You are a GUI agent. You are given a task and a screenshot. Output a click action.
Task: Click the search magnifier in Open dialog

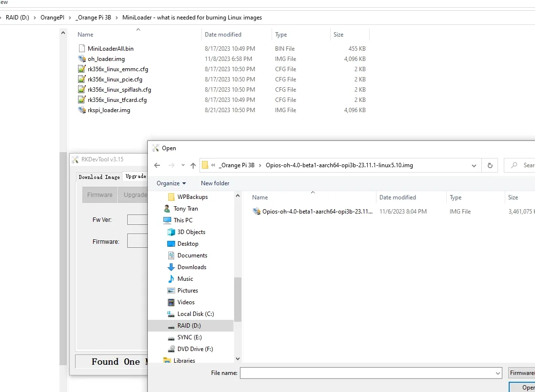click(x=514, y=165)
